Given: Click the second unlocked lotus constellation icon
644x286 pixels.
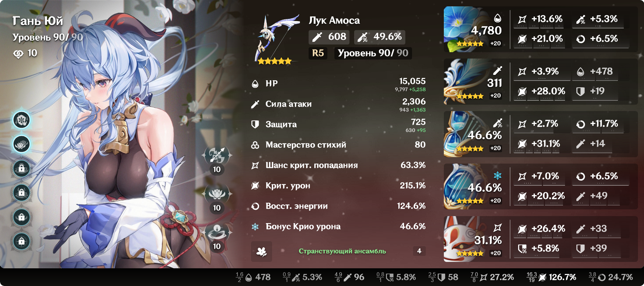Looking at the screenshot, I should tap(22, 144).
